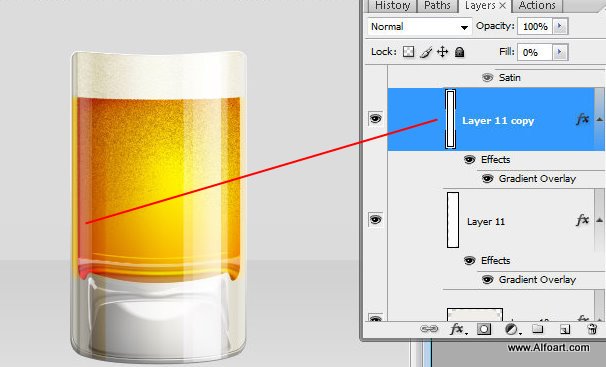606x367 pixels.
Task: Hide all Effects of Layer 11 copy
Action: click(469, 160)
